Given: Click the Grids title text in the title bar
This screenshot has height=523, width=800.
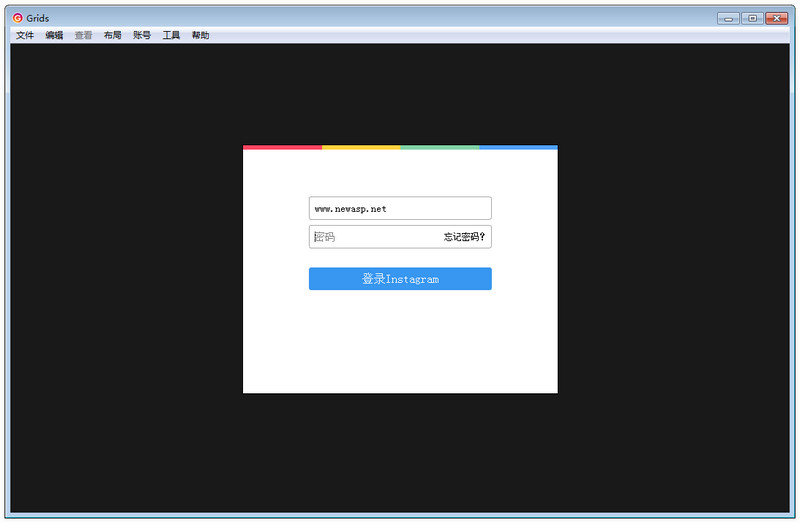Looking at the screenshot, I should pos(38,18).
